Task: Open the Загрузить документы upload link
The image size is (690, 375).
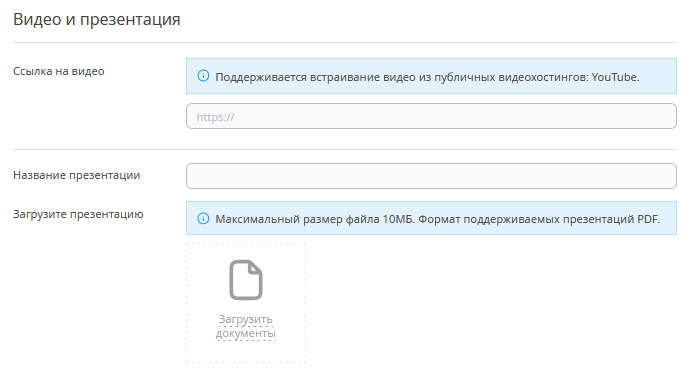Action: click(246, 326)
